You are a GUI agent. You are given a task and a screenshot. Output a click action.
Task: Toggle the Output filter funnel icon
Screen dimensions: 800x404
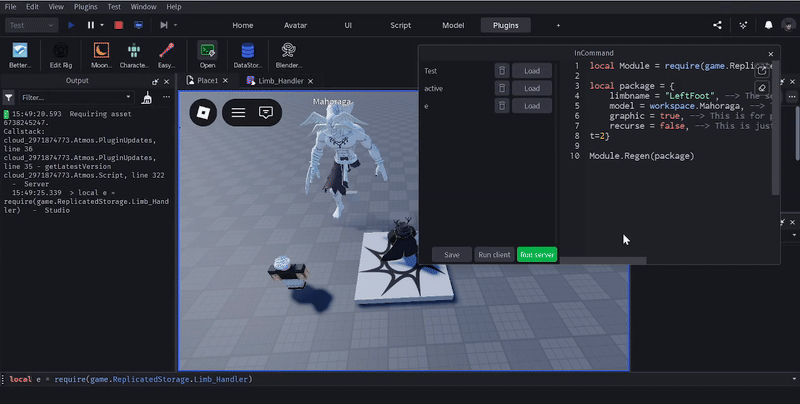(9, 97)
